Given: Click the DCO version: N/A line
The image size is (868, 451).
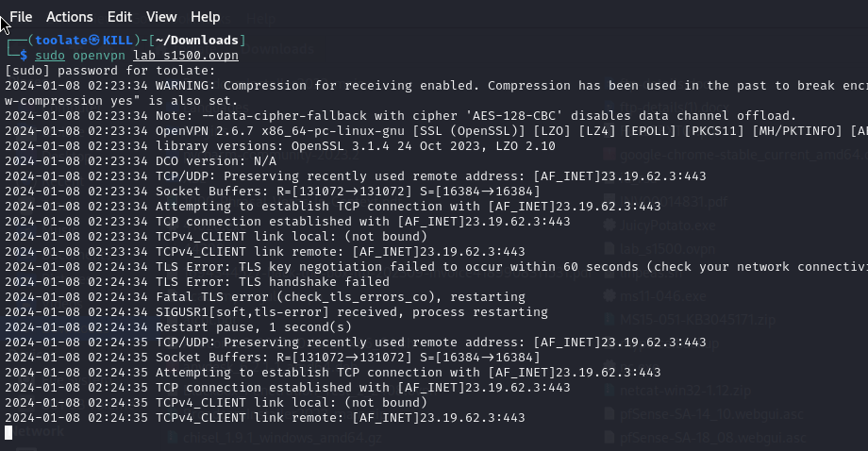Looking at the screenshot, I should point(141,161).
